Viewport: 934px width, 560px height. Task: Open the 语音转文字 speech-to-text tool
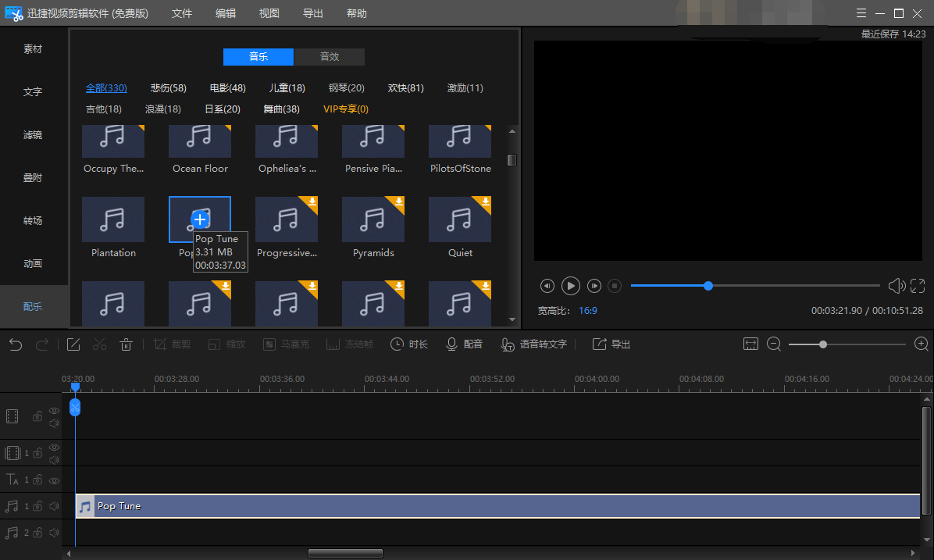click(x=534, y=344)
